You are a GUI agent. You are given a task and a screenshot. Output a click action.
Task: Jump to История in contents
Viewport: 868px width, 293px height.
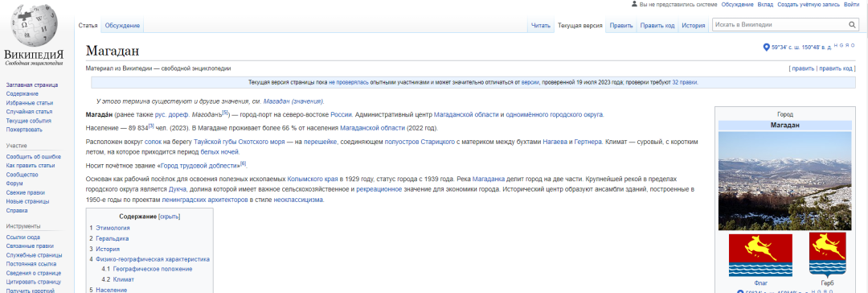pos(108,250)
